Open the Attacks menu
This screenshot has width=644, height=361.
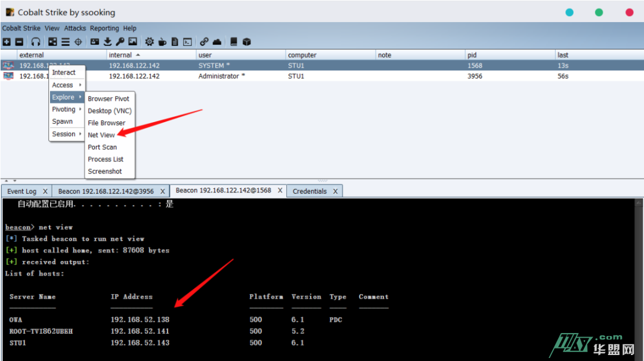(x=75, y=28)
